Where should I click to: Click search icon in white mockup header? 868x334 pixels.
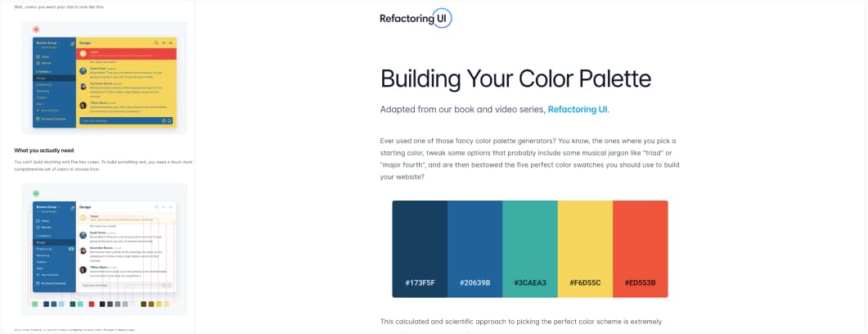(155, 207)
